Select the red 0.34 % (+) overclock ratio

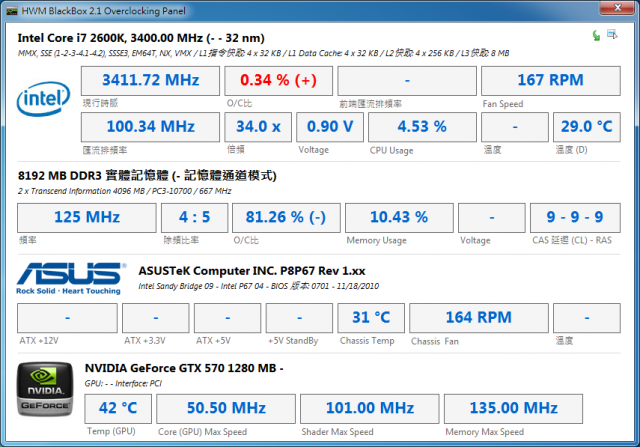pos(278,80)
